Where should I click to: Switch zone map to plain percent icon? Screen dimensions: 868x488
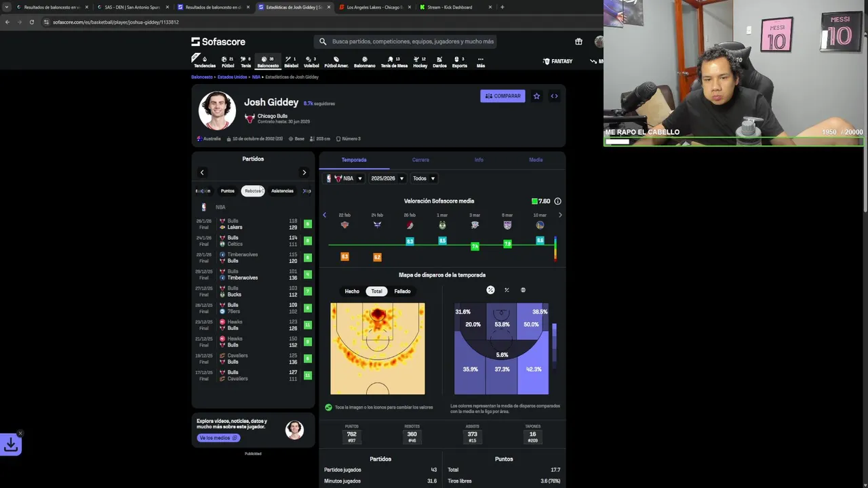(507, 290)
